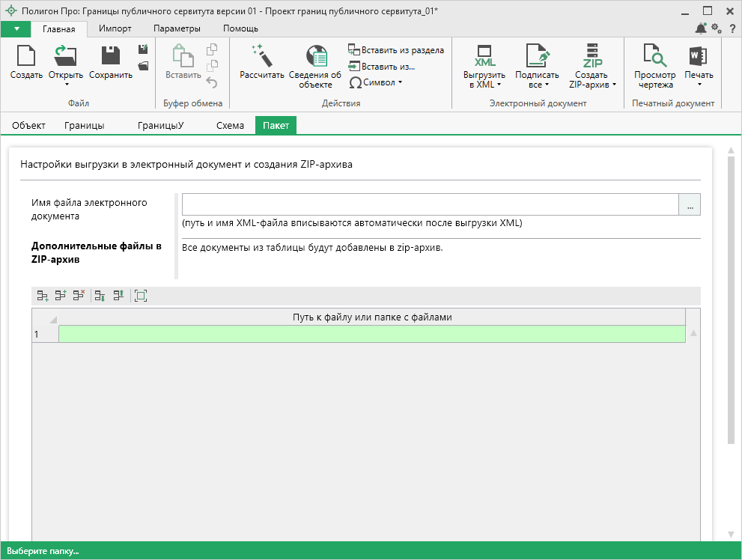Screen dimensions: 742x560
Task: Click the notification bell icon
Action: (x=700, y=28)
